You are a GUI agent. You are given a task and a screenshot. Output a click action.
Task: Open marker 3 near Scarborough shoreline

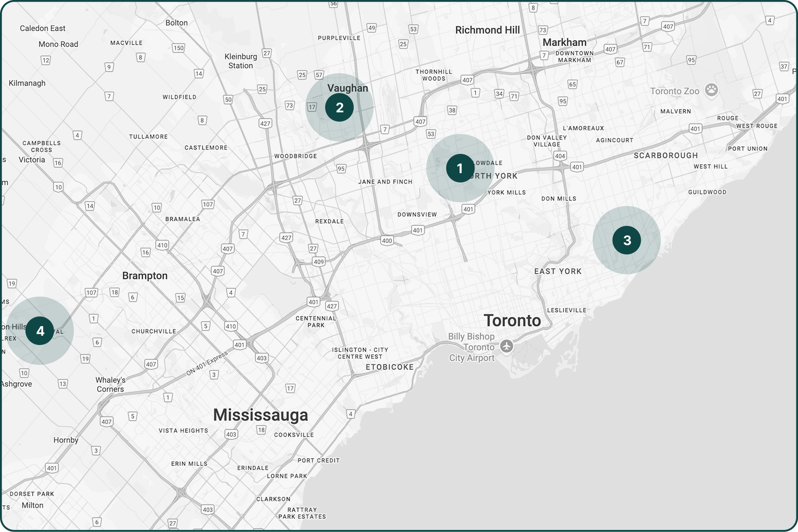[626, 240]
